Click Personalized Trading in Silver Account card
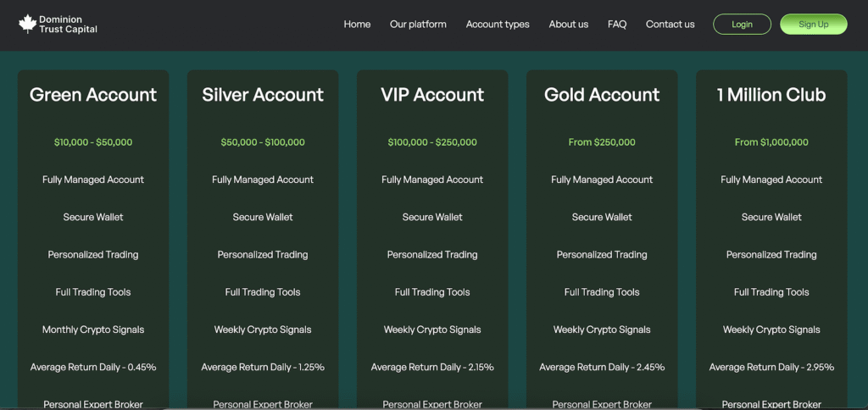This screenshot has width=868, height=410. coord(263,254)
